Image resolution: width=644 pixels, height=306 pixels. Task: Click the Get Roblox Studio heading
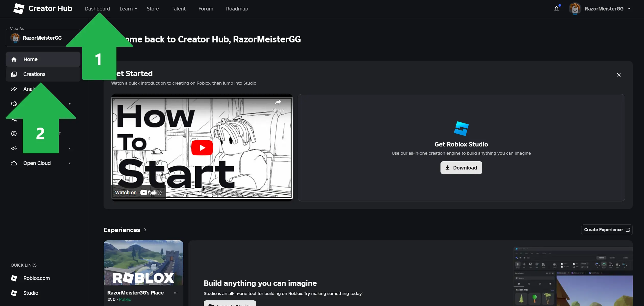pos(461,144)
